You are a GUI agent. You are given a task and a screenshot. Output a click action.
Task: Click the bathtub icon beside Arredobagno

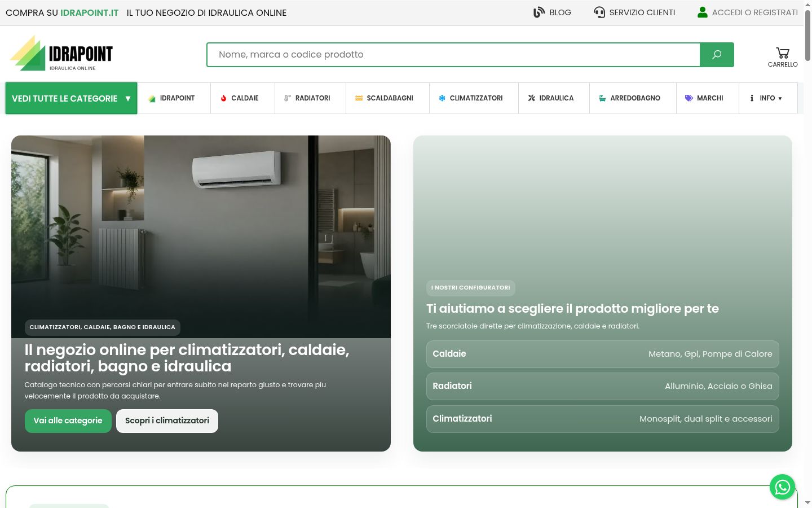[x=602, y=98]
